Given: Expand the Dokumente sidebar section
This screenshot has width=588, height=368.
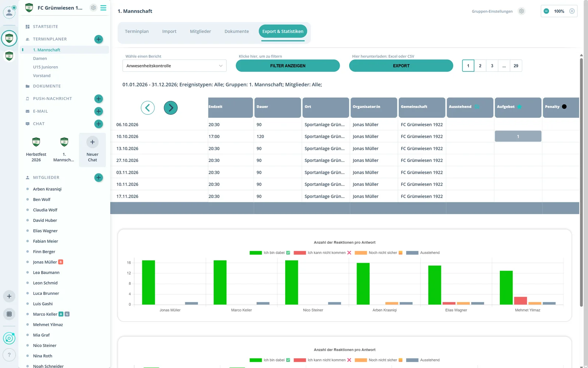Looking at the screenshot, I should 47,86.
